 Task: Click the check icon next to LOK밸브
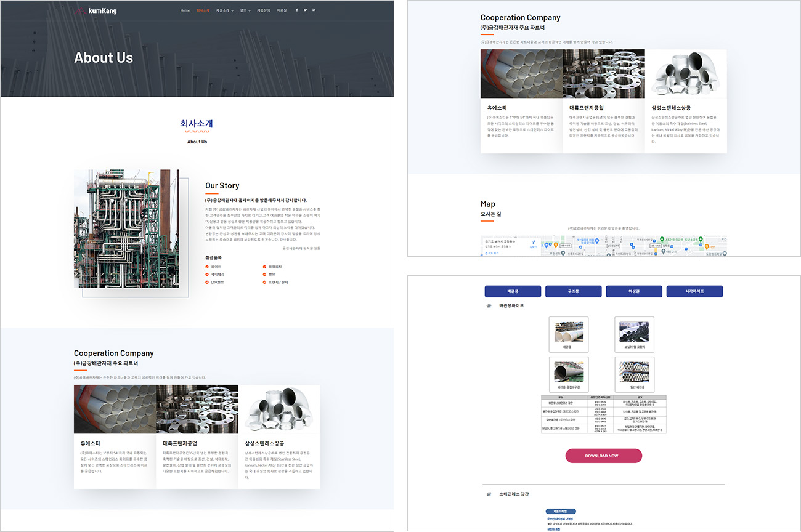pos(207,282)
